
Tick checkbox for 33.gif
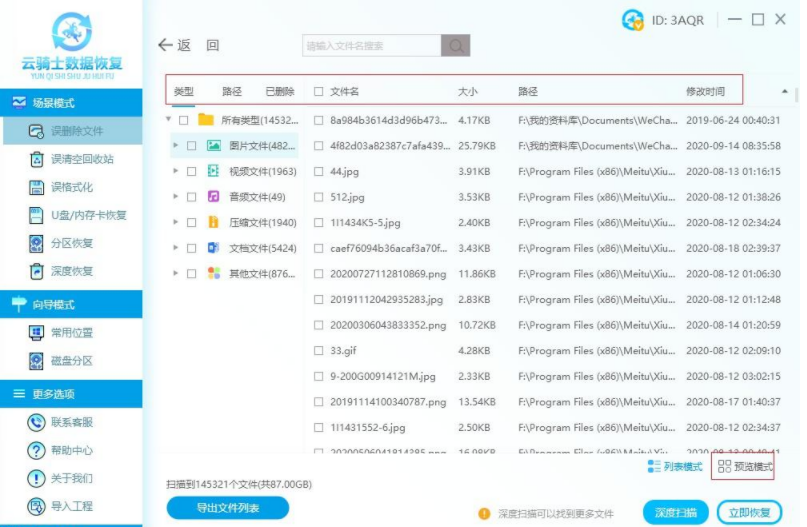(319, 351)
